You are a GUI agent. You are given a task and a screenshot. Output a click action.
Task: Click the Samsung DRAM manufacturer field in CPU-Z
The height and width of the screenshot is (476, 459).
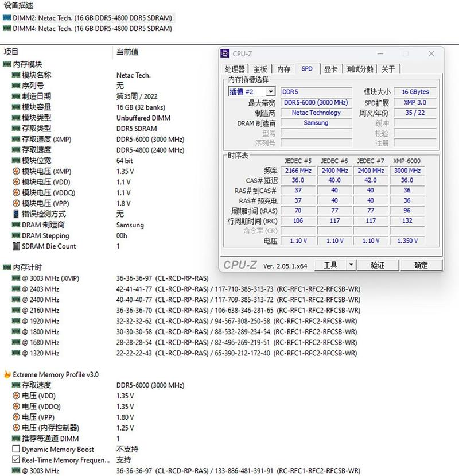click(x=316, y=123)
